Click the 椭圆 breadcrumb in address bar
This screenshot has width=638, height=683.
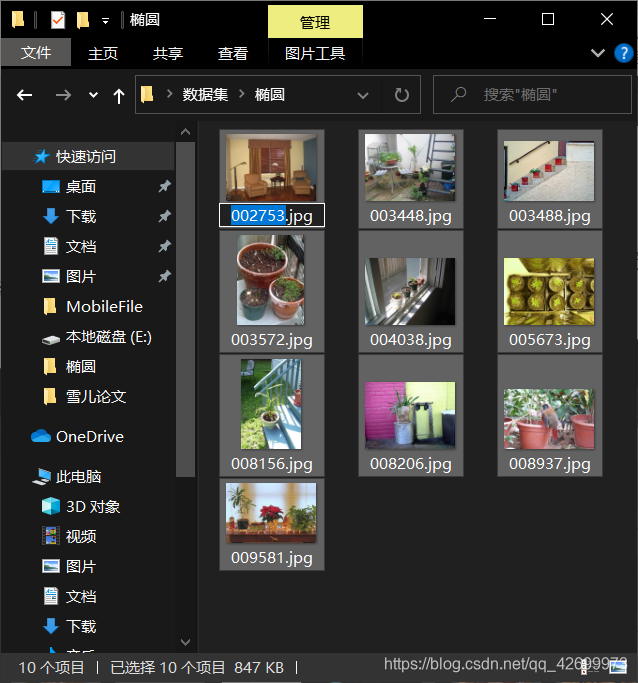tap(270, 95)
